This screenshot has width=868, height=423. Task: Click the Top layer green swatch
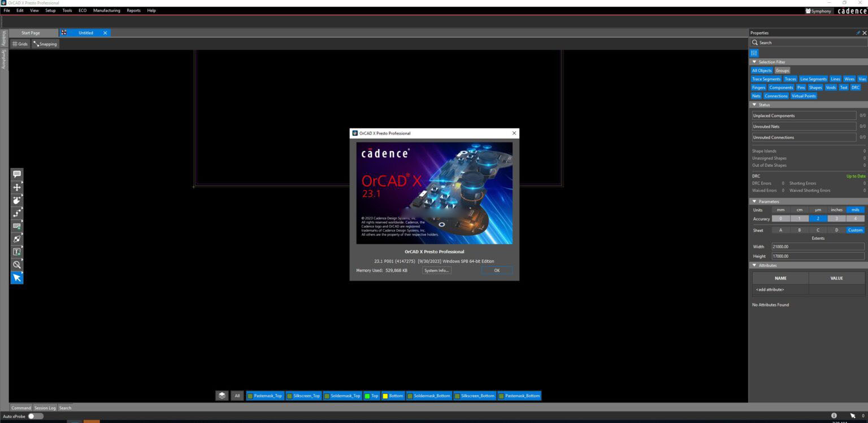point(367,396)
